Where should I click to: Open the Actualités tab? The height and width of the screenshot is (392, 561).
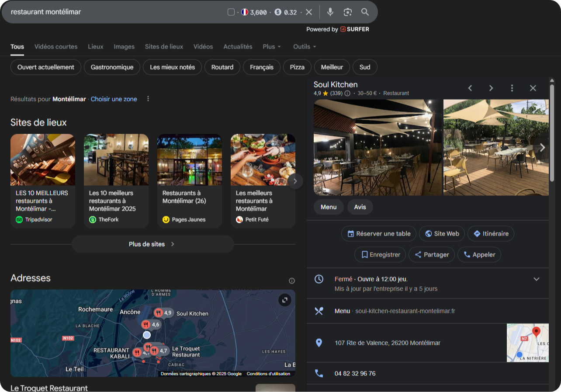(x=238, y=46)
